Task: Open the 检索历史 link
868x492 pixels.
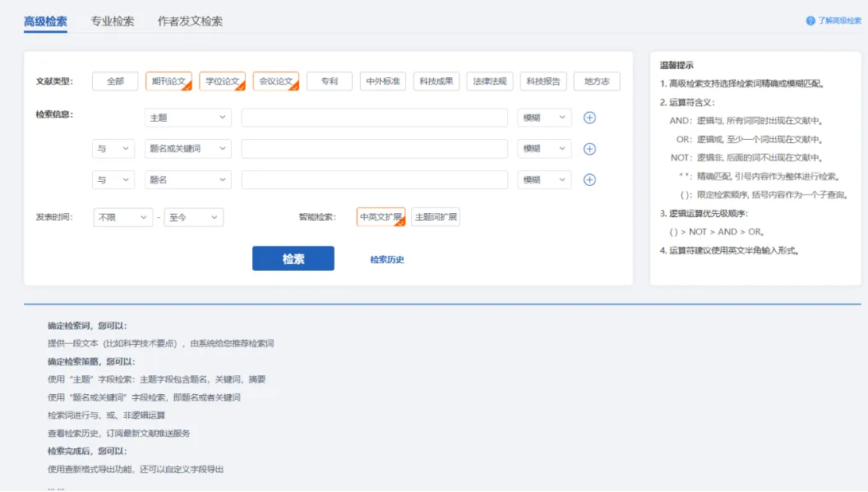Action: 386,259
